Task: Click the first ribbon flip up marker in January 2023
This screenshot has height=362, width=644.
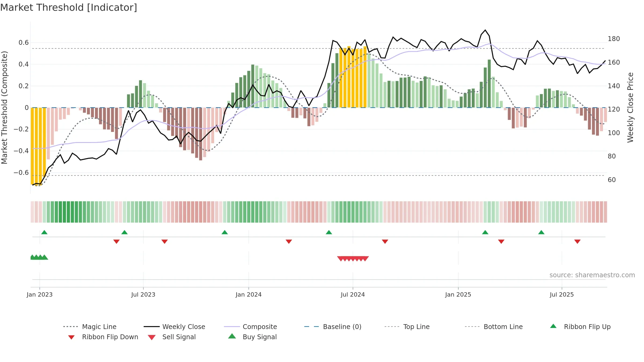Action: point(44,232)
